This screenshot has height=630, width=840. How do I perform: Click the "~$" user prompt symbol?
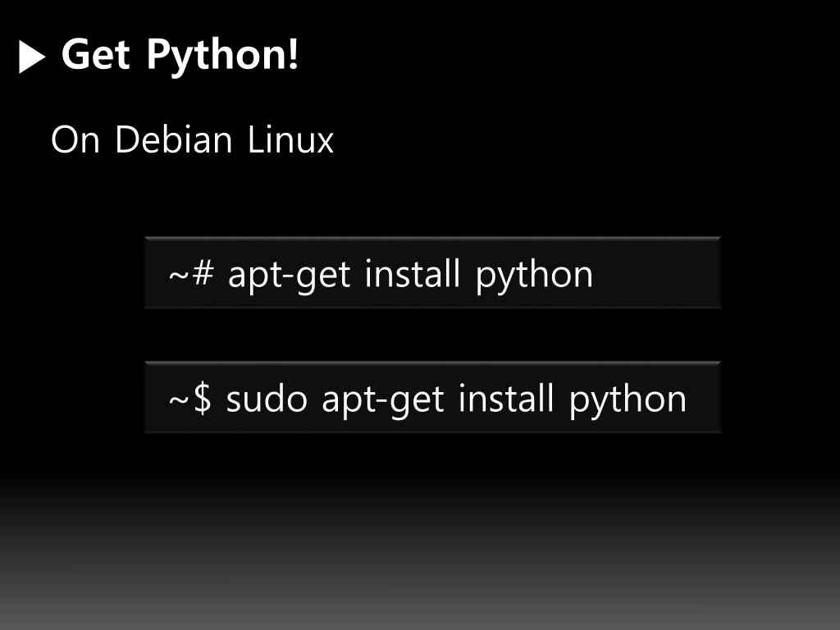(189, 398)
